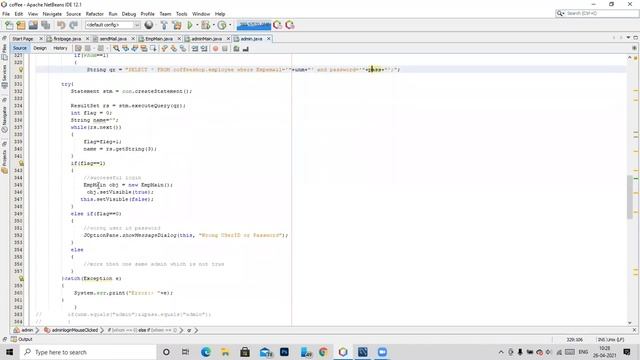Screen dimensions: 640x360
Task: Open the Projects side panel
Action: [4, 162]
